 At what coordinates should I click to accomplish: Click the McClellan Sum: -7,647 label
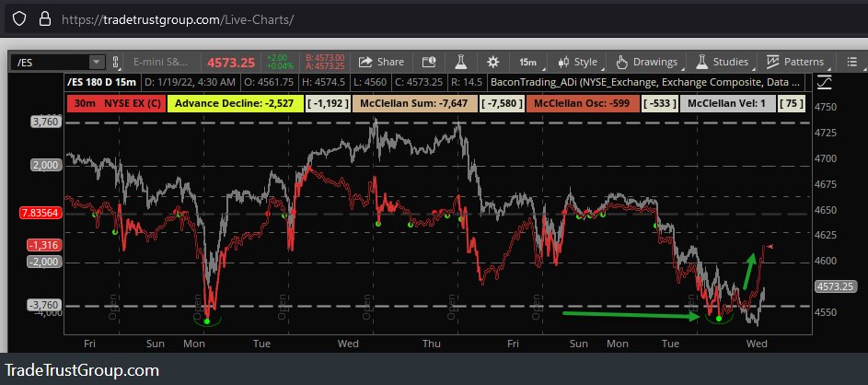[x=414, y=103]
